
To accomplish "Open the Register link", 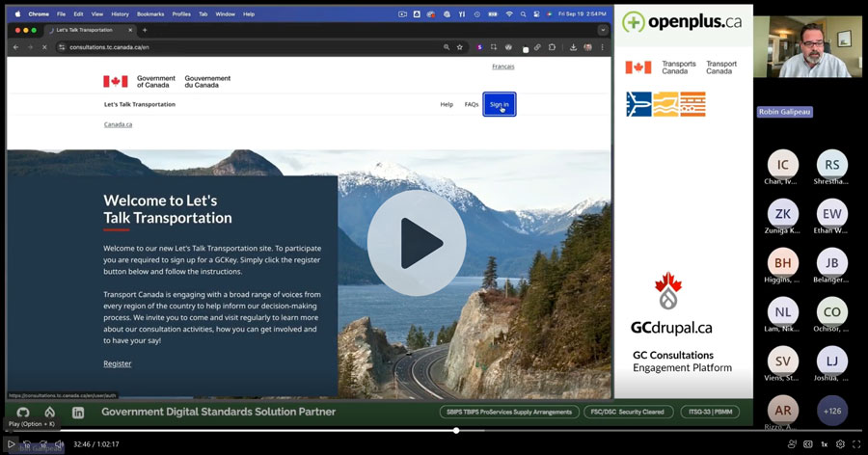I will [118, 363].
